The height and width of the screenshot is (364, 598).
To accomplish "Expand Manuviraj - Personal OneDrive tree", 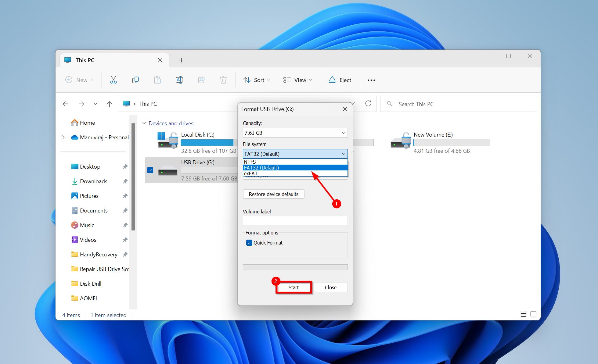I will point(63,137).
